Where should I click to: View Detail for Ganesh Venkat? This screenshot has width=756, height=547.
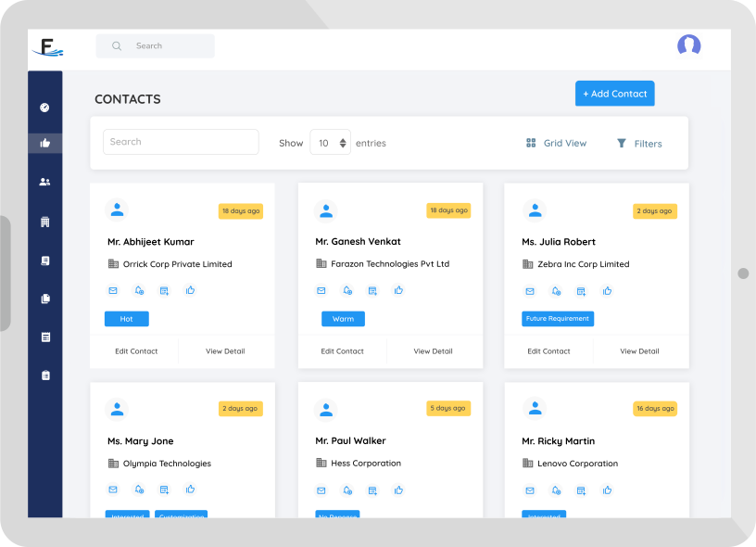click(x=433, y=351)
